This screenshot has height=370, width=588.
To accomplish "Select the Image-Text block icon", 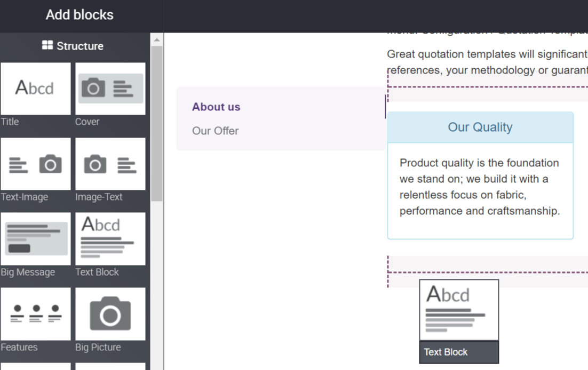I will coord(110,164).
